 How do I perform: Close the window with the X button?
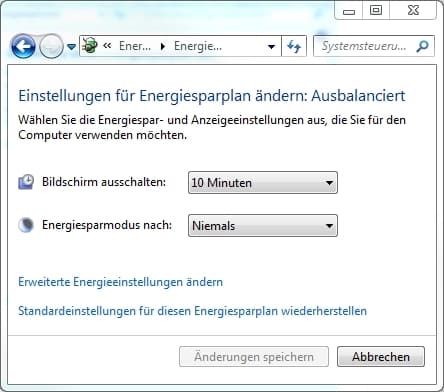(x=413, y=11)
